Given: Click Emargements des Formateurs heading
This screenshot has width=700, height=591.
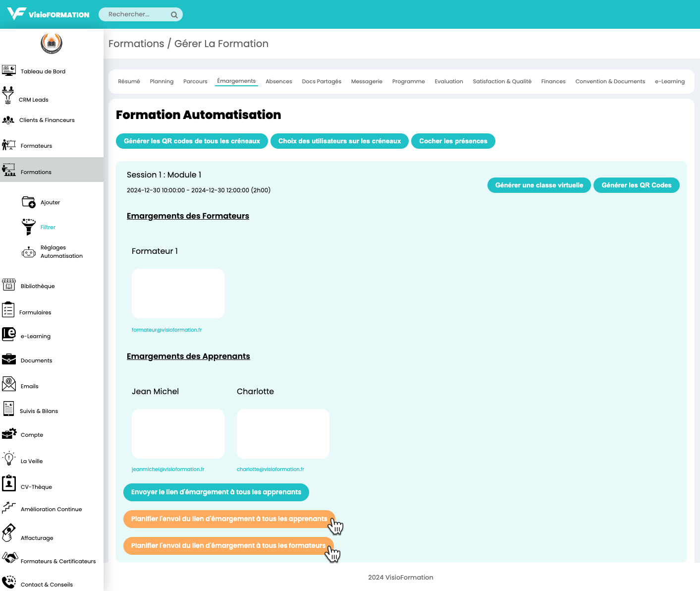Looking at the screenshot, I should 188,216.
